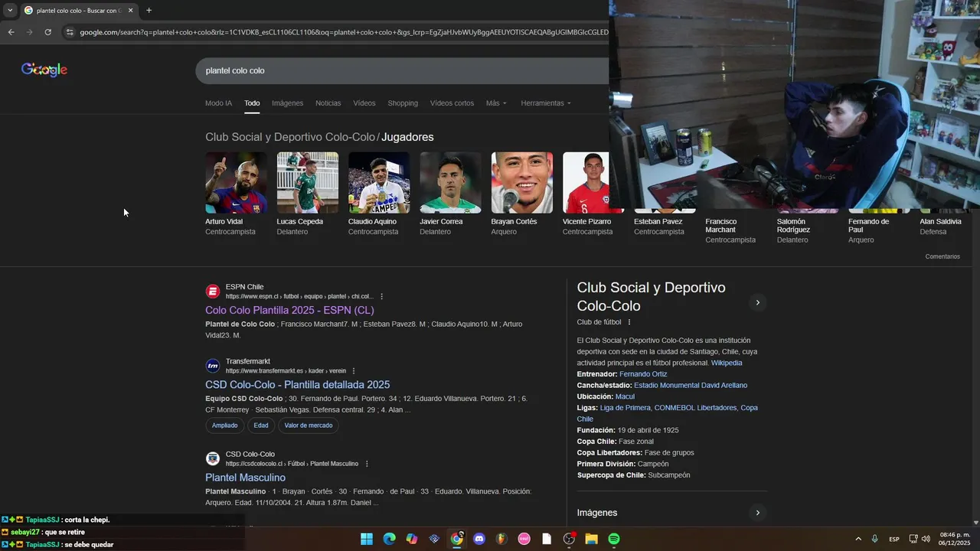Open CSD Colo-Colo Plantilla detallada 2025
This screenshot has width=980, height=551.
[297, 385]
